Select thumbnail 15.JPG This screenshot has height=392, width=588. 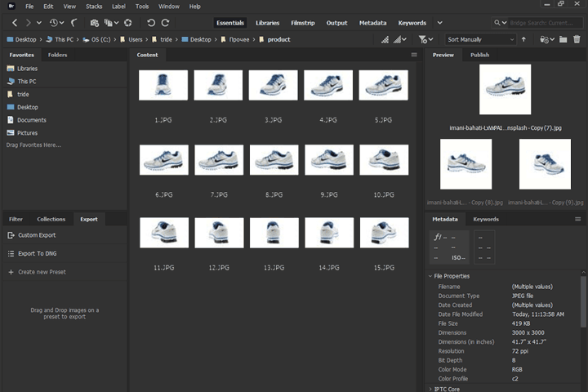click(385, 233)
